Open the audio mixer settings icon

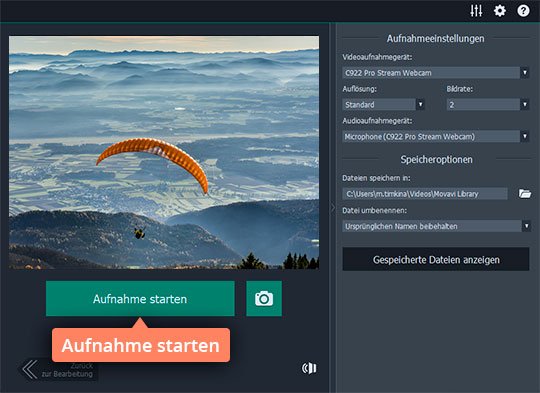coord(476,11)
